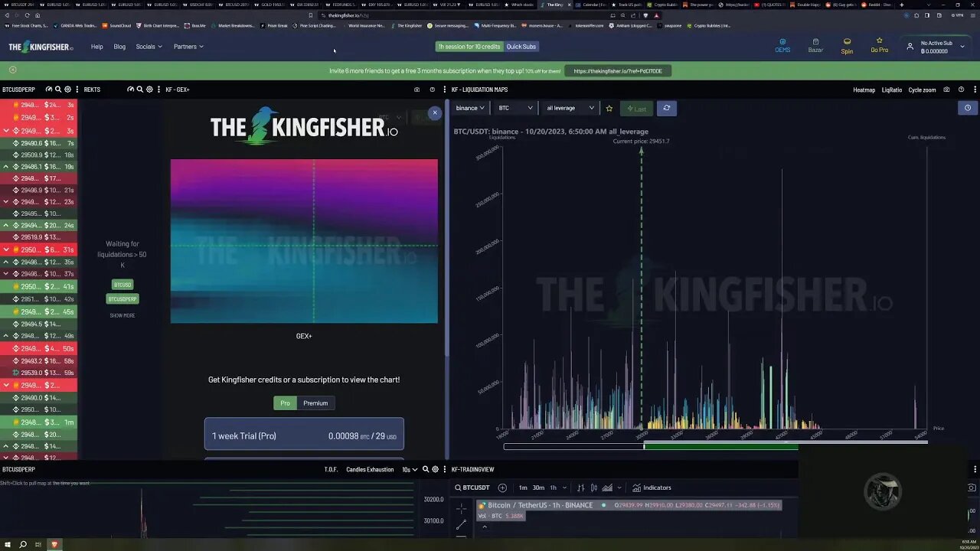Screen dimensions: 980x551
Task: Click search icon in REKTS panel header
Action: pyautogui.click(x=140, y=90)
